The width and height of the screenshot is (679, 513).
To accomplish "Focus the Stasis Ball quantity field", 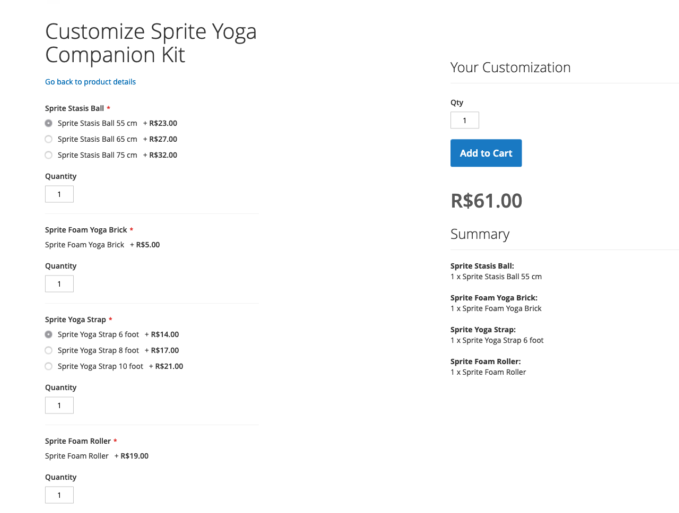I will 59,194.
